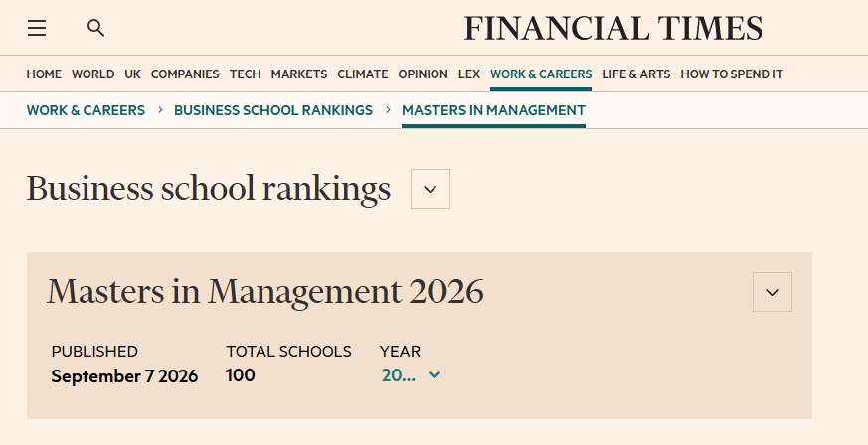The width and height of the screenshot is (868, 445).
Task: Expand the Business school rankings dropdown
Action: click(x=431, y=189)
